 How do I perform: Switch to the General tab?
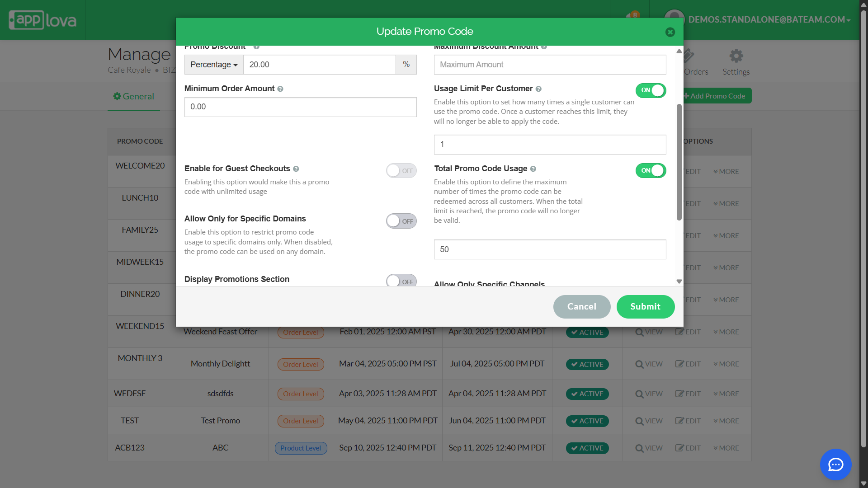click(134, 96)
